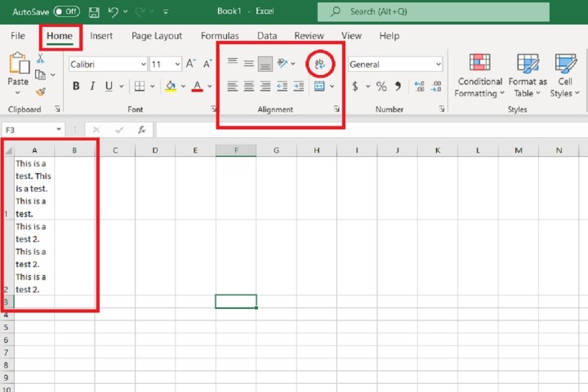
Task: Click the Undo arrow icon
Action: point(113,11)
